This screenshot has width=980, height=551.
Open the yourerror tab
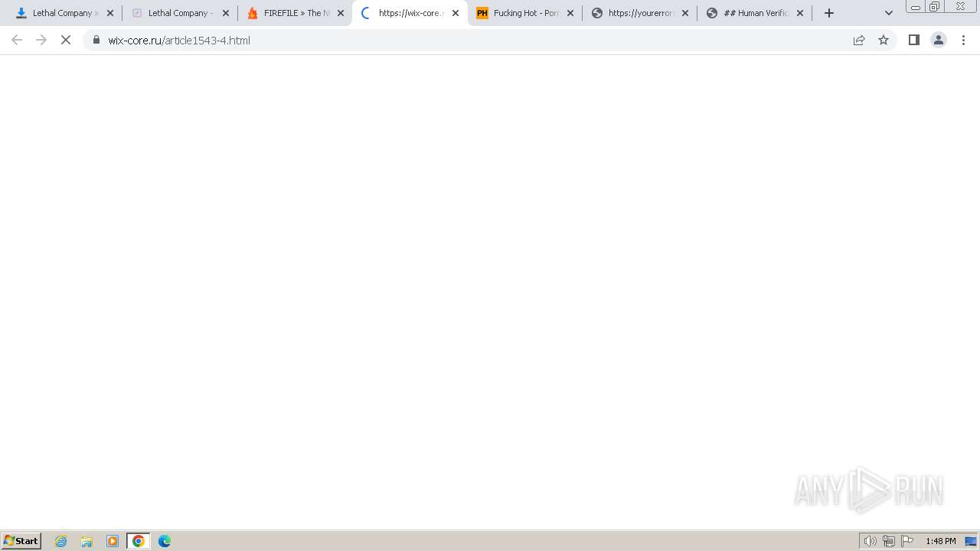coord(639,13)
